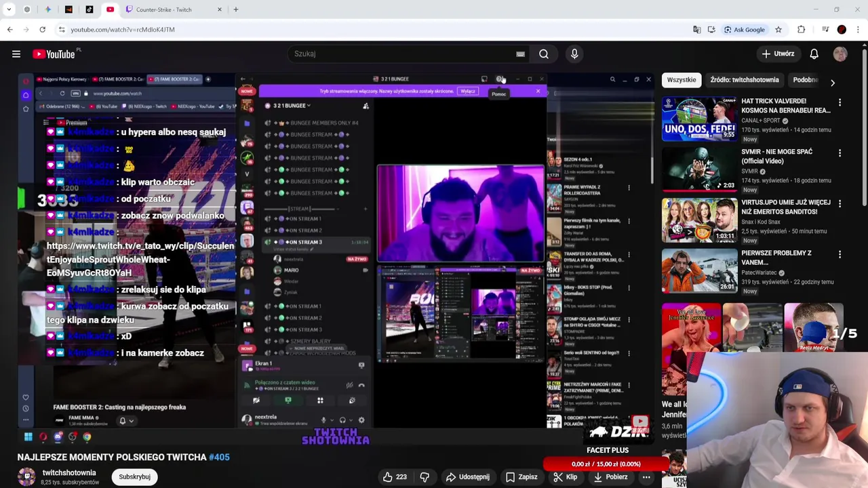868x488 pixels.
Task: Create a clip with Klip button
Action: pyautogui.click(x=565, y=477)
